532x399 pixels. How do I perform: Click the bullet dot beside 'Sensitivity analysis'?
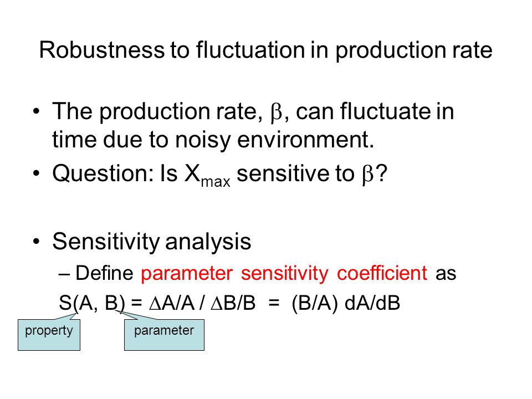click(37, 242)
